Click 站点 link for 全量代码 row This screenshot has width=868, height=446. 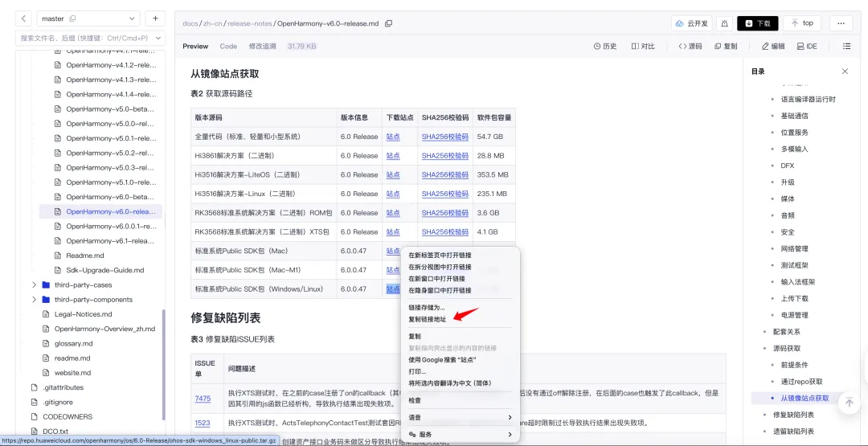(393, 137)
